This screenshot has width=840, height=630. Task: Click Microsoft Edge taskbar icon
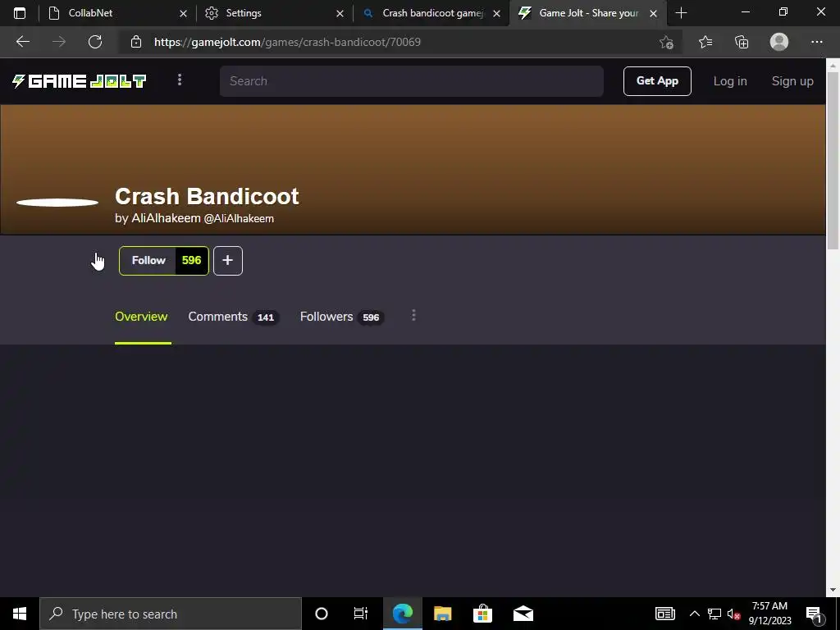click(402, 614)
